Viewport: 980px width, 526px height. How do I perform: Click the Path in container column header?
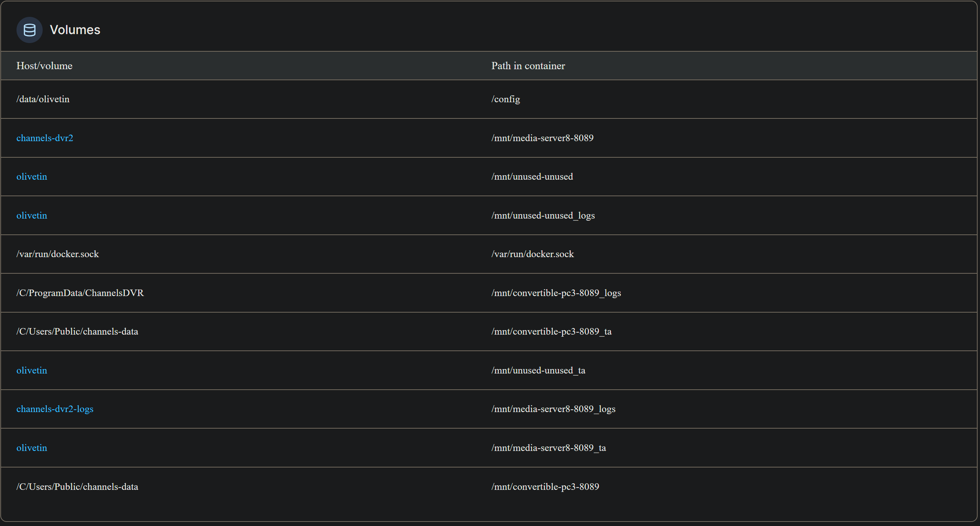coord(528,66)
